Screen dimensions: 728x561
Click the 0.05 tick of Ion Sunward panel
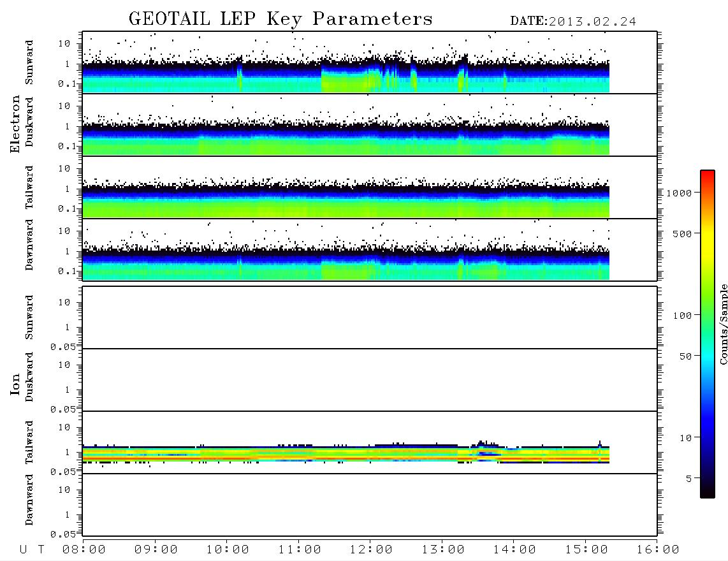tap(63, 347)
